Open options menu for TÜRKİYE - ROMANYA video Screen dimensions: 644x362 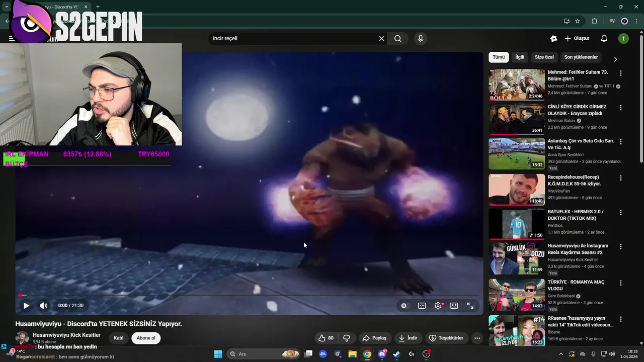click(x=620, y=283)
